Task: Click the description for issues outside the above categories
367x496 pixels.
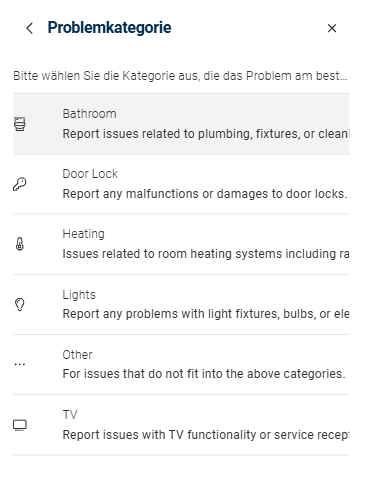Action: pyautogui.click(x=204, y=374)
